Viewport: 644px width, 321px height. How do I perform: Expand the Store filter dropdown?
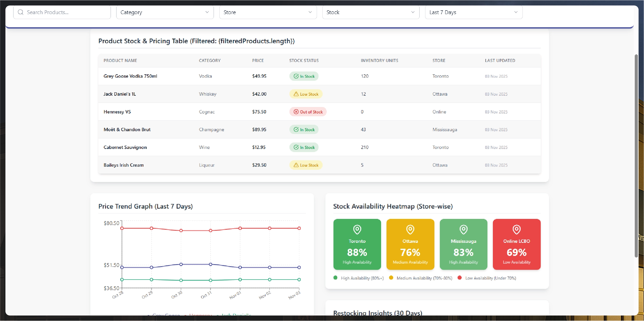(x=268, y=12)
